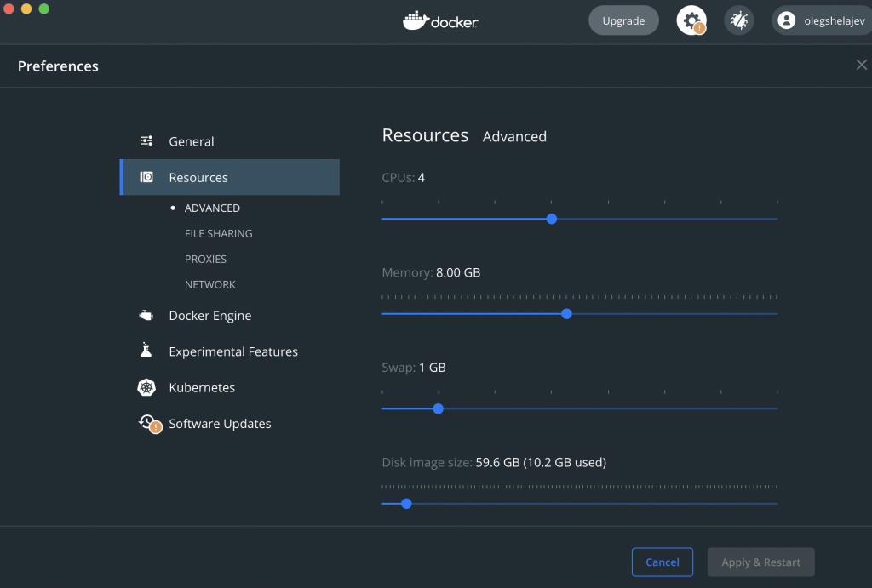
Task: Click the bullet marker beside ADVANCED
Action: 173,208
